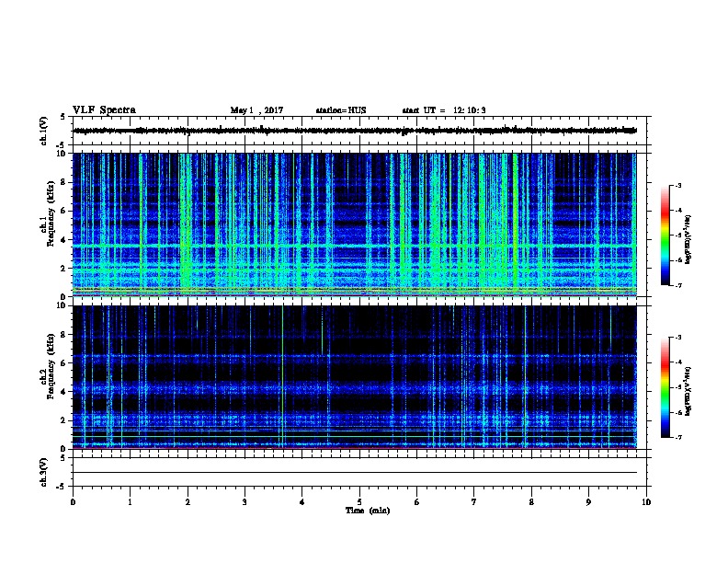Image resolution: width=728 pixels, height=563 pixels.
Task: Click the ch.1 voltage waveform trace
Action: (355, 131)
